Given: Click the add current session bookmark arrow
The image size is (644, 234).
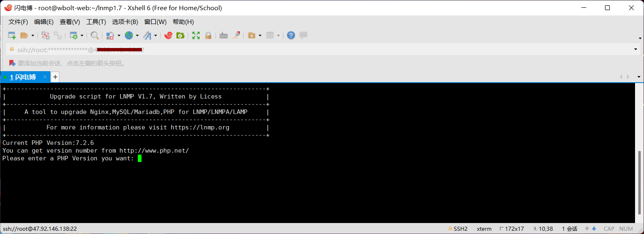Looking at the screenshot, I should coord(12,63).
